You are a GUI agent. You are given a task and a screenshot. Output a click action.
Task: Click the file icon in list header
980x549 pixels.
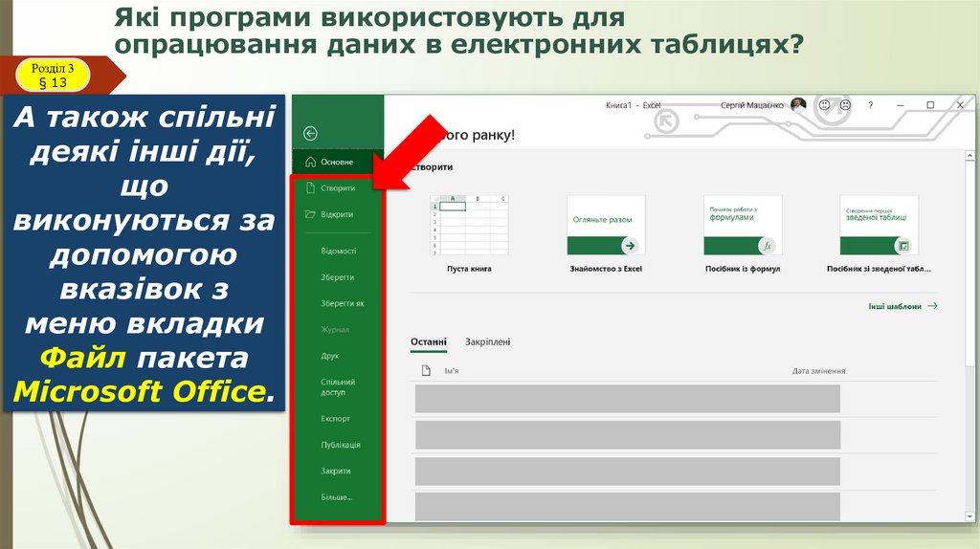426,370
